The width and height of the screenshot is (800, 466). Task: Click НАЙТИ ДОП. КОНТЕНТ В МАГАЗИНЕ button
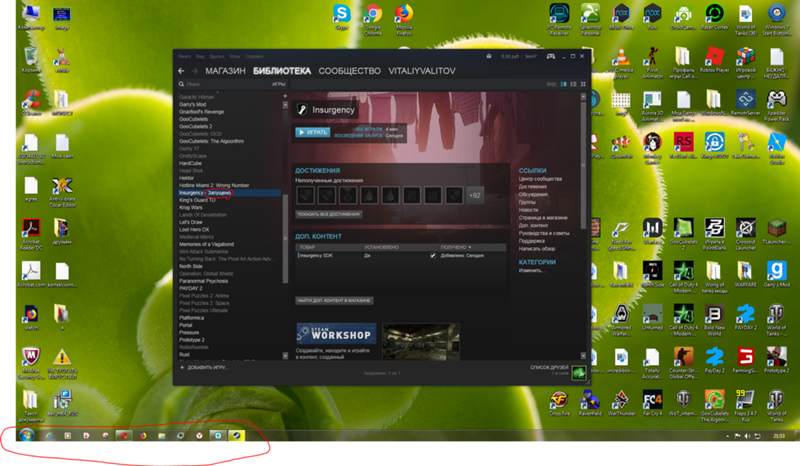(x=334, y=301)
